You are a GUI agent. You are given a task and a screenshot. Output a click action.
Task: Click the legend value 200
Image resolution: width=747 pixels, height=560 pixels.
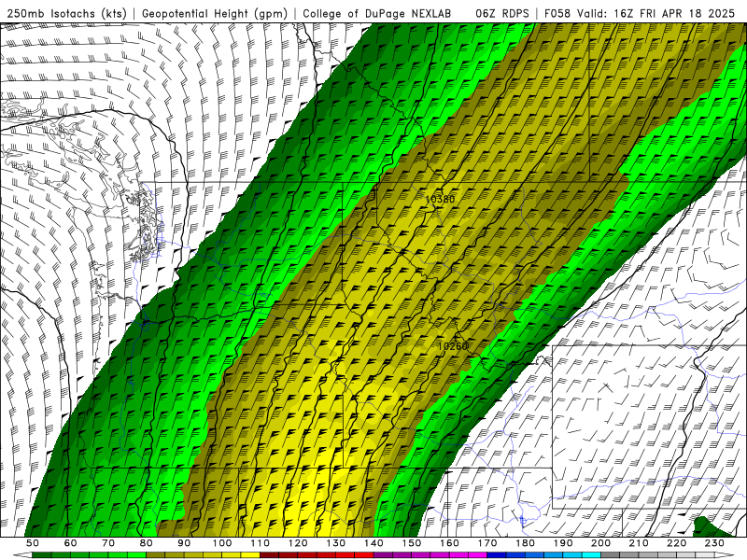click(600, 543)
